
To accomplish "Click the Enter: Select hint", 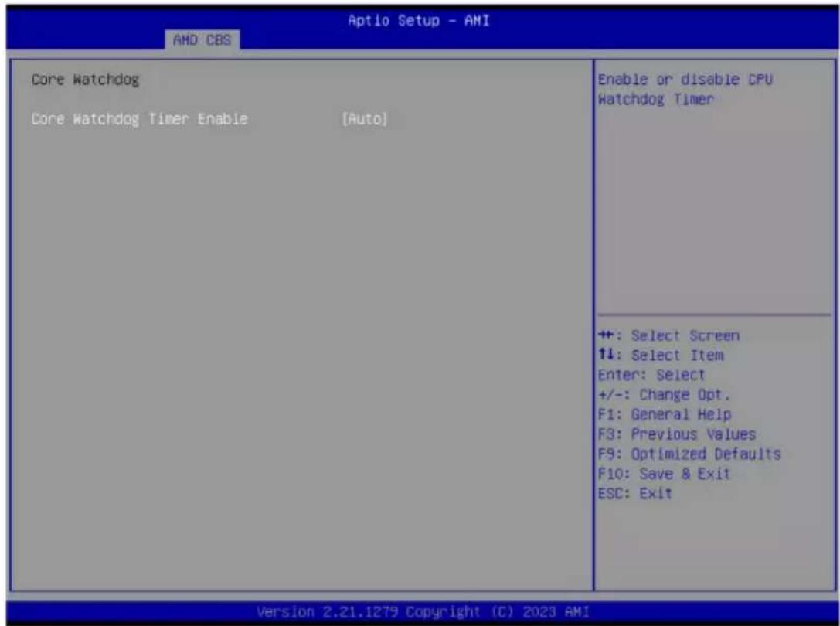I will pyautogui.click(x=651, y=375).
